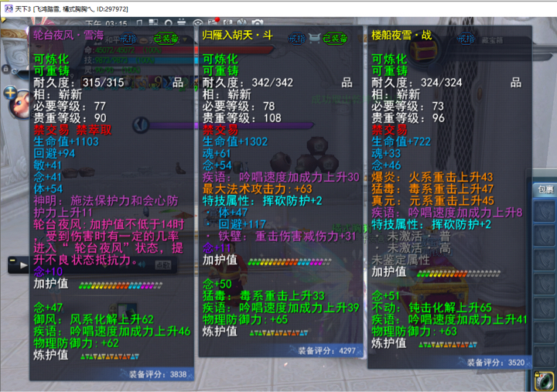Click the eye icon in top bar

pyautogui.click(x=198, y=23)
